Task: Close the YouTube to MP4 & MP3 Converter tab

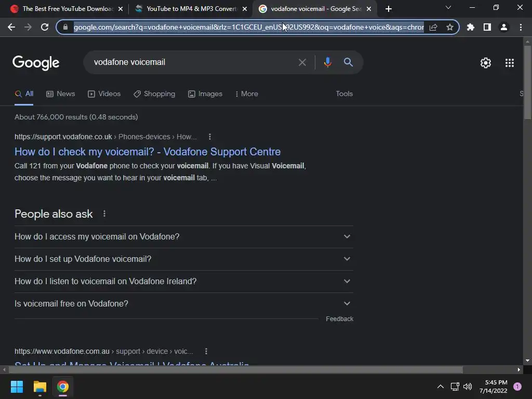Action: [x=245, y=9]
